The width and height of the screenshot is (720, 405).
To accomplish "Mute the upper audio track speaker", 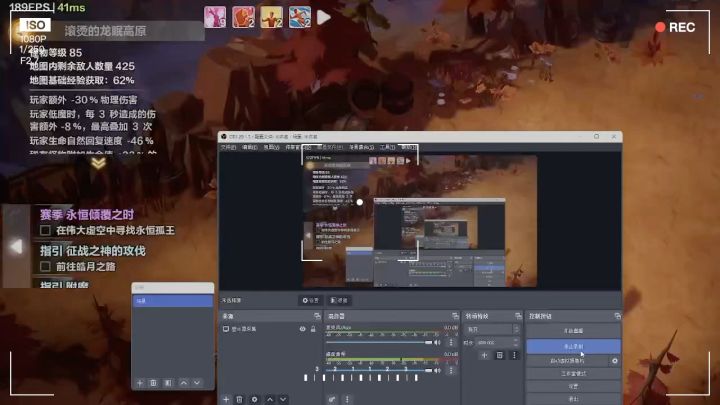I will pyautogui.click(x=438, y=343).
